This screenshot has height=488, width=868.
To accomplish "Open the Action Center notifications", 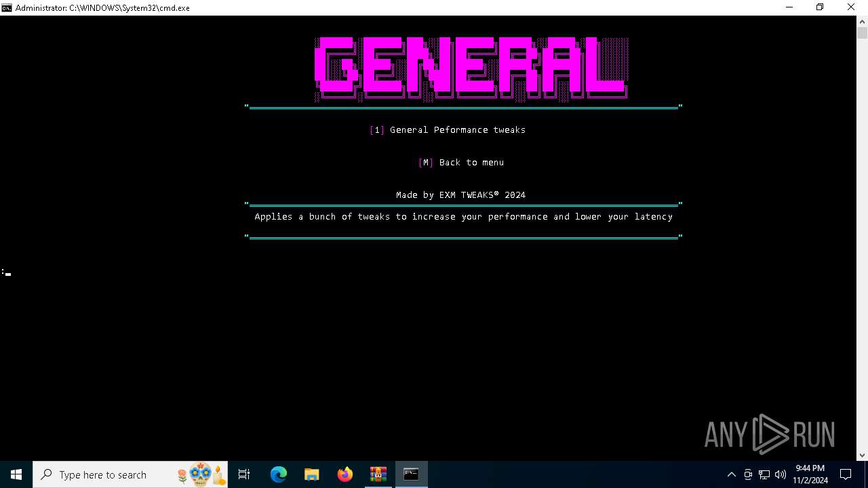I will click(x=846, y=474).
